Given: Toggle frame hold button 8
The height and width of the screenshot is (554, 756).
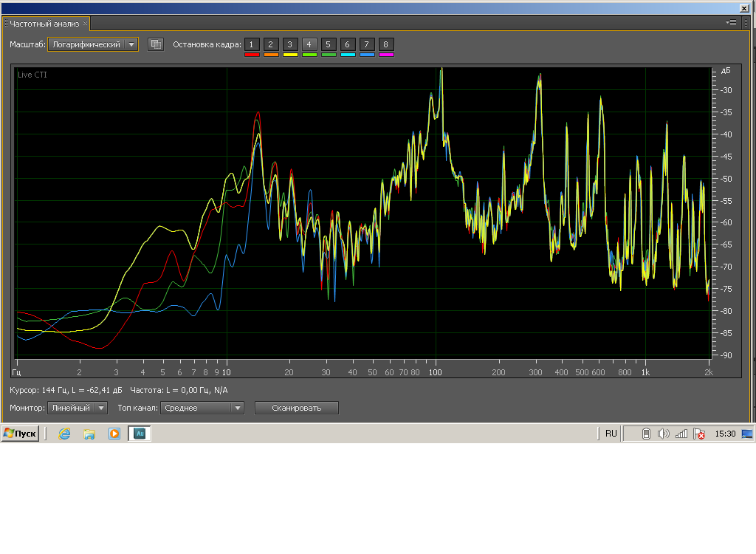Looking at the screenshot, I should point(385,44).
